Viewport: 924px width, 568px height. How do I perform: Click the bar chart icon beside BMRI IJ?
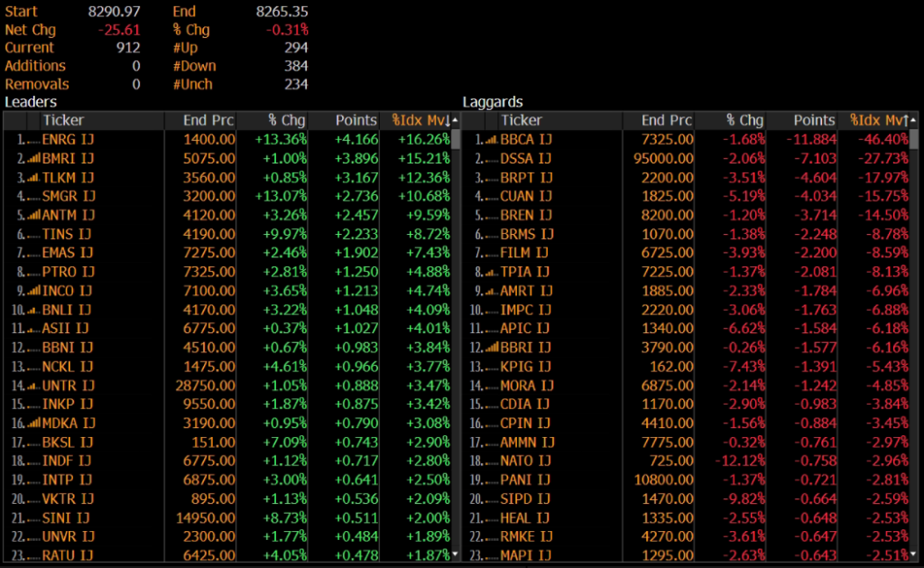coord(32,159)
